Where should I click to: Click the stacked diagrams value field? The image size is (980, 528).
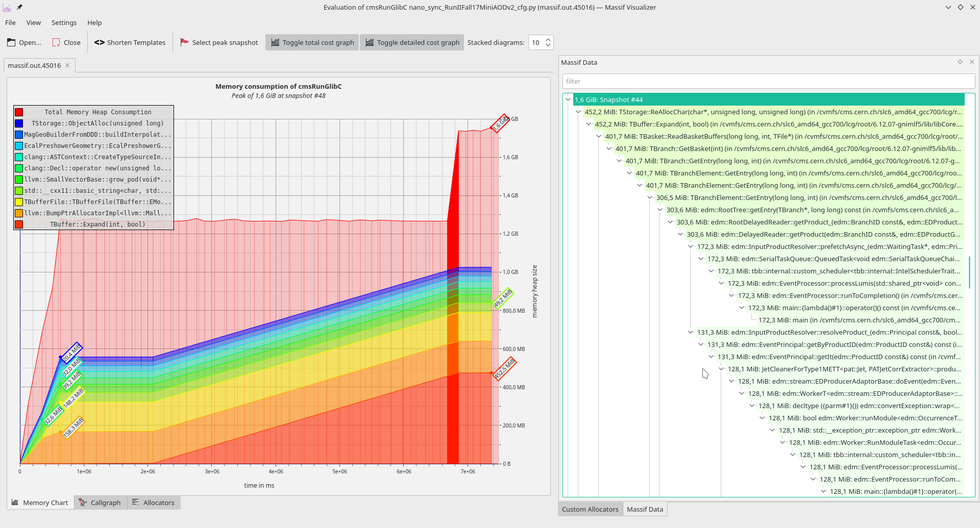[536, 42]
